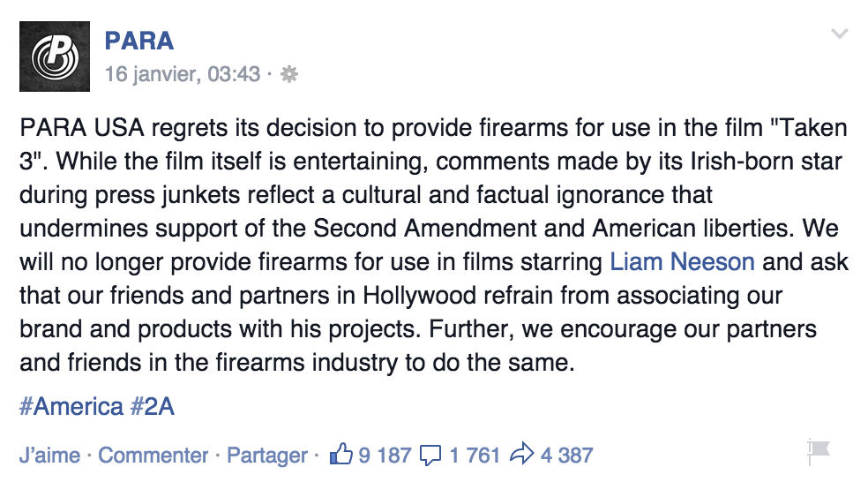Click Commenter to write a comment
This screenshot has height=482, width=868.
(153, 456)
